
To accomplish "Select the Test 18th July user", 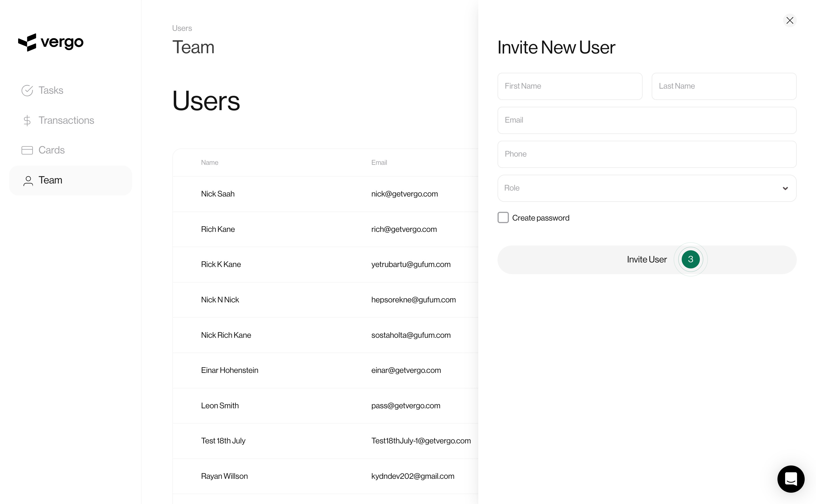I will pyautogui.click(x=223, y=441).
